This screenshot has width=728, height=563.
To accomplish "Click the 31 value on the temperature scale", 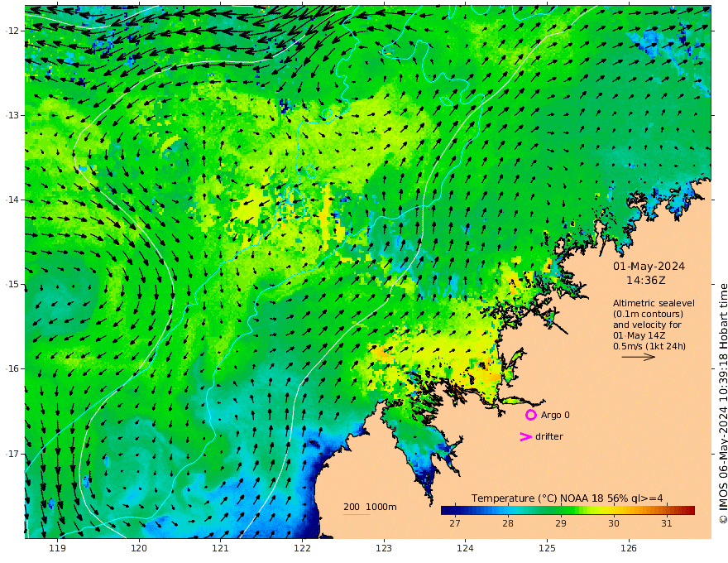I will (x=667, y=523).
